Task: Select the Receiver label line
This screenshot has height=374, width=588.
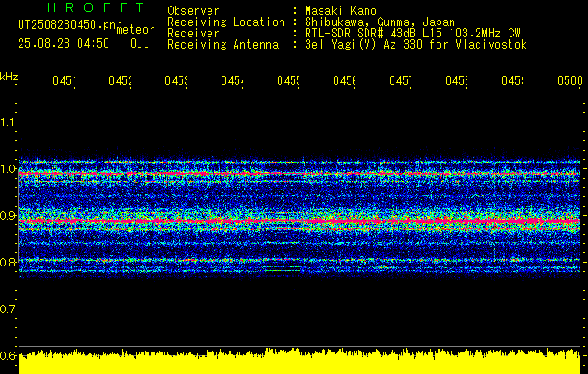Action: [x=194, y=34]
